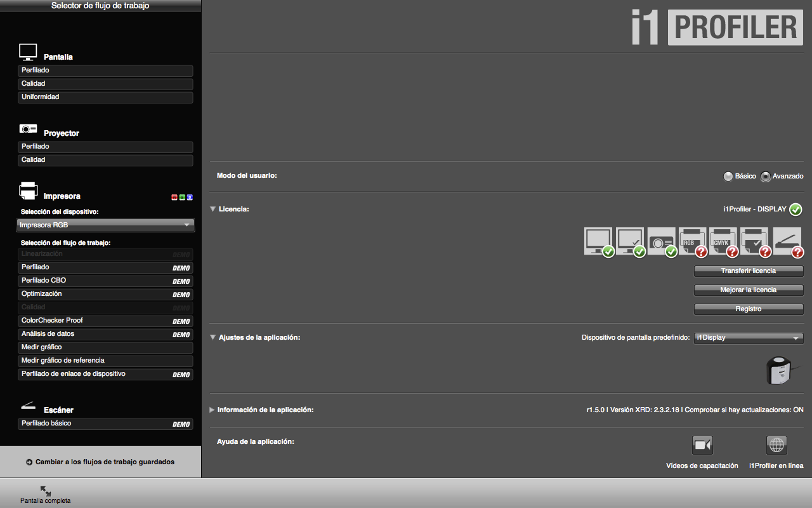Open Pantalla Uniformidad workflow

click(105, 97)
